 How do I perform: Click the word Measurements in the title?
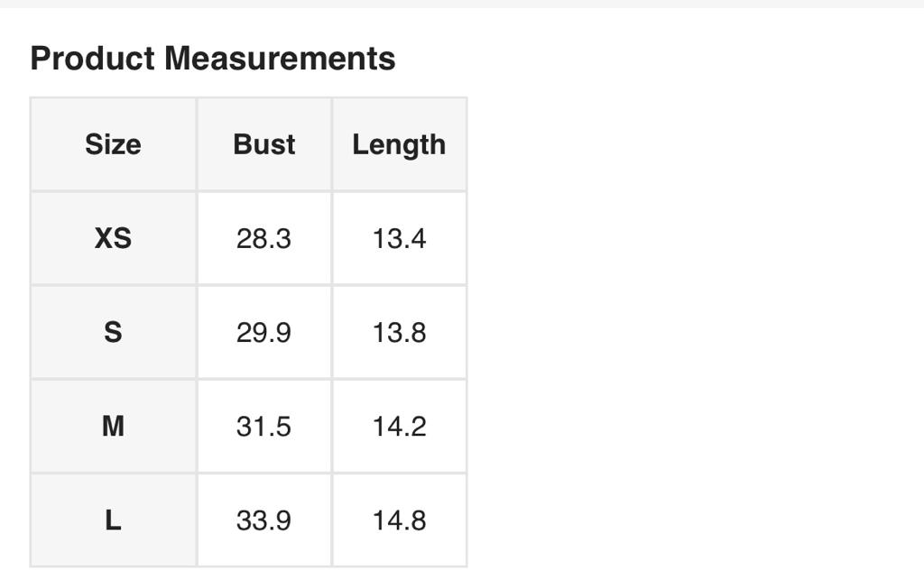point(280,59)
